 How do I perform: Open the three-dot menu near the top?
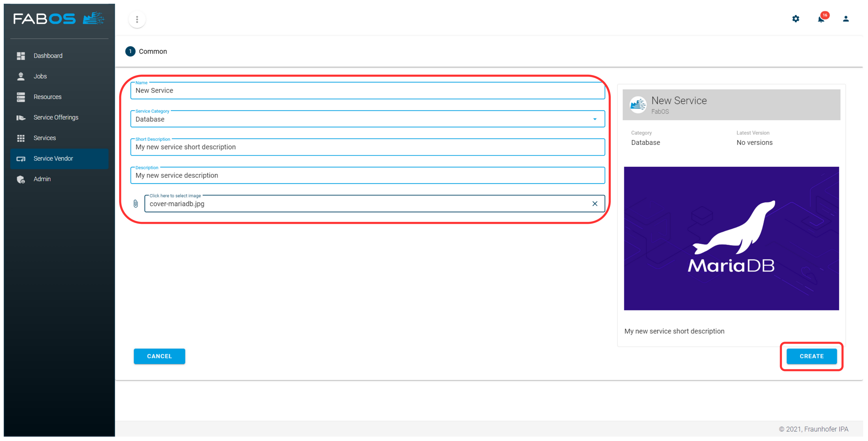pyautogui.click(x=137, y=20)
